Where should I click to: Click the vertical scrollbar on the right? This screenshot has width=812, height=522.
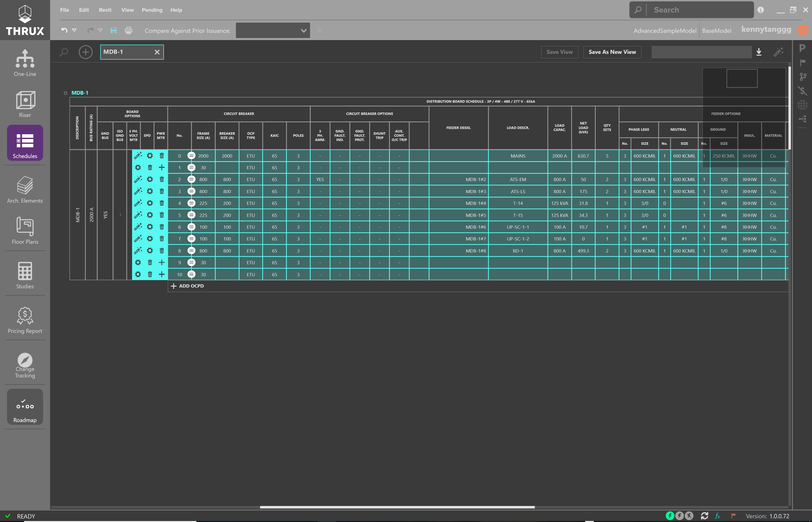pyautogui.click(x=789, y=108)
